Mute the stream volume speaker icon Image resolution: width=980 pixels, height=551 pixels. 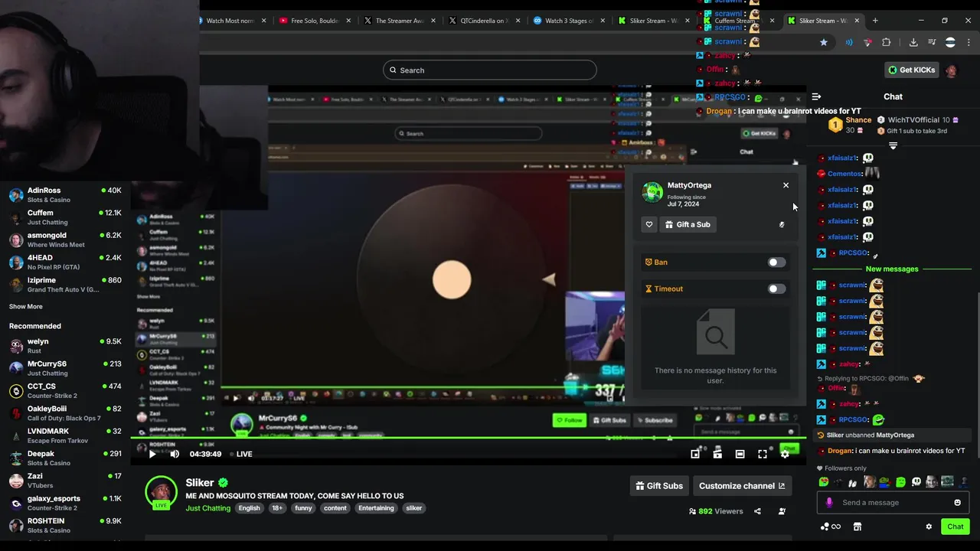pos(175,454)
